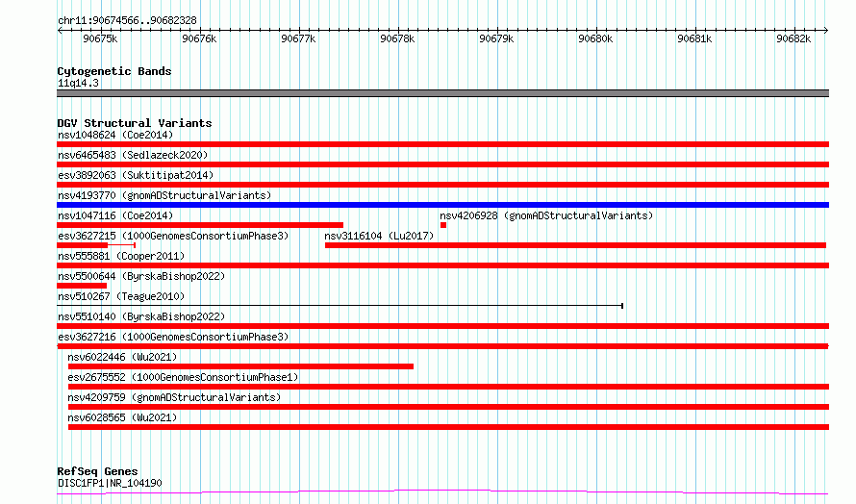Click the nsv4206928 (gnomADStructuralVariants) label
The width and height of the screenshot is (856, 504).
[x=546, y=215]
